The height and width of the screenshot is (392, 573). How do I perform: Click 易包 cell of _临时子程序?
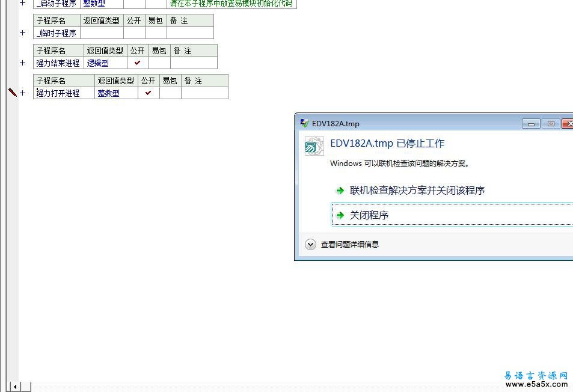tap(156, 33)
